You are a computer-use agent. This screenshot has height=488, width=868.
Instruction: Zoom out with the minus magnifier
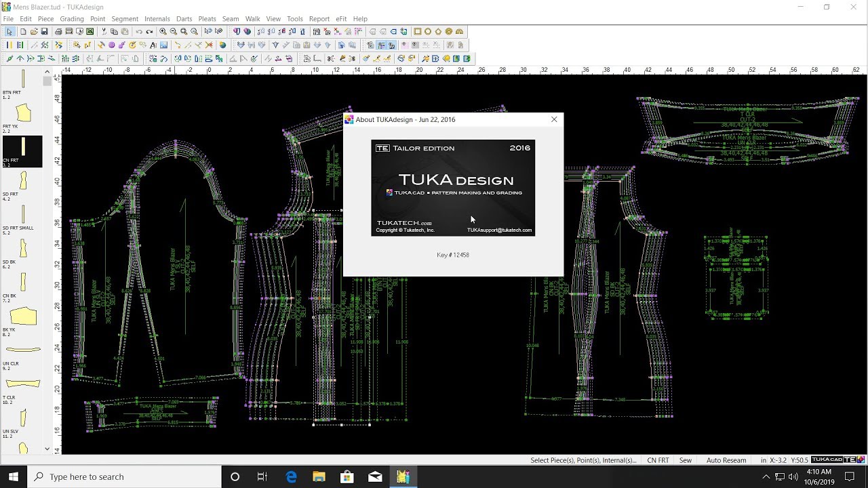tap(173, 31)
